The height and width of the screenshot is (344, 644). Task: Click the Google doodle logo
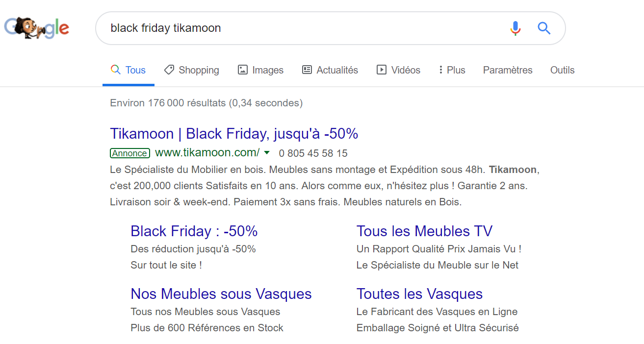pos(36,28)
